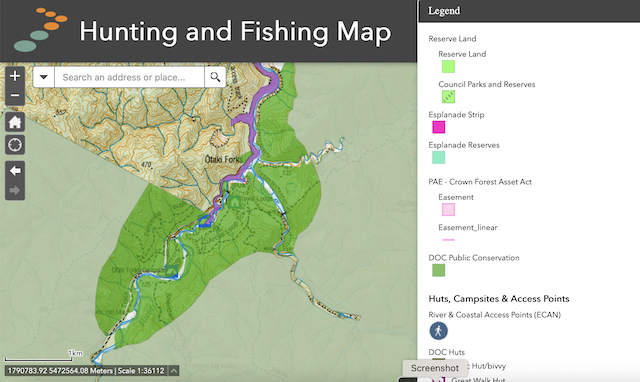This screenshot has height=382, width=640.
Task: Click the Council Parks and Reserves swatch
Action: point(448,97)
